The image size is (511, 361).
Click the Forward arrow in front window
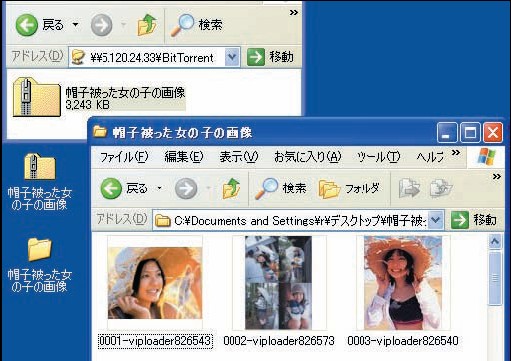[x=186, y=188]
